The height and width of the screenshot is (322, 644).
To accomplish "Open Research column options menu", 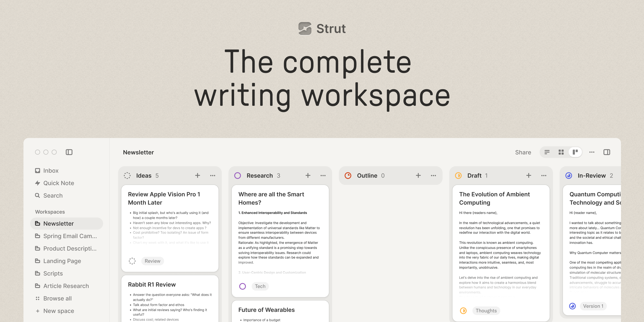I will pos(323,175).
